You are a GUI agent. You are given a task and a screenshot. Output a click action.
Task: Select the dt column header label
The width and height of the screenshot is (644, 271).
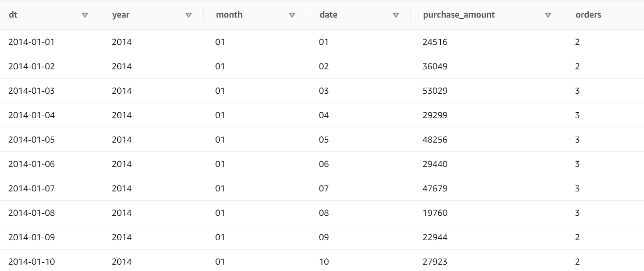[x=12, y=15]
